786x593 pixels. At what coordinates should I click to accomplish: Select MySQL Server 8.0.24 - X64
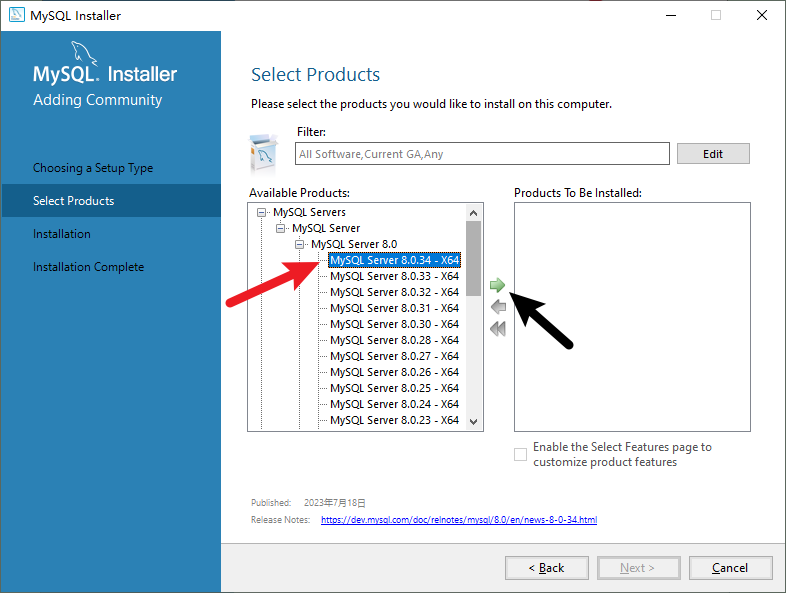[394, 405]
